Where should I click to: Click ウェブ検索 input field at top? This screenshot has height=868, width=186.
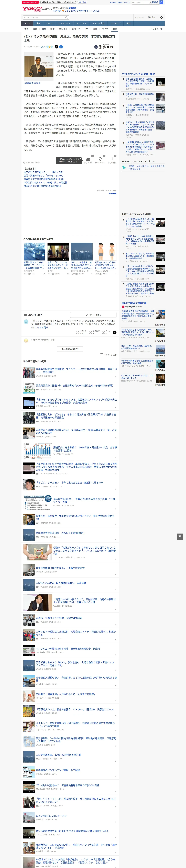point(140,2)
